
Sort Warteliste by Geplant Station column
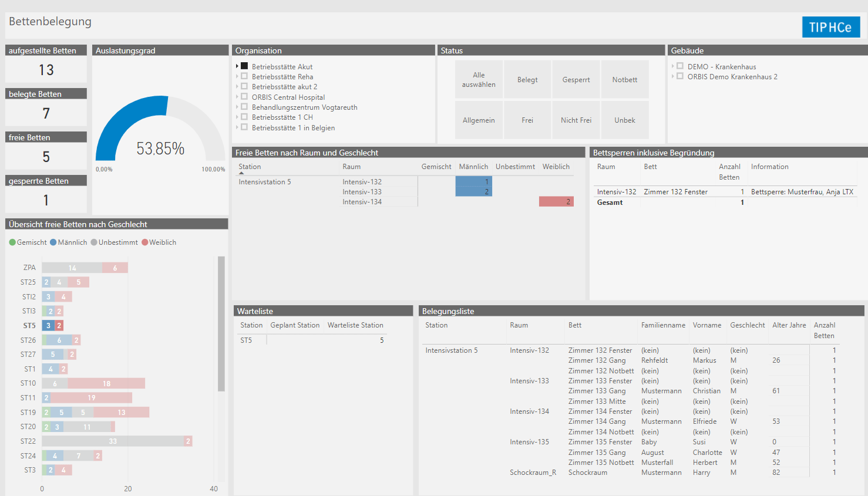pos(295,325)
